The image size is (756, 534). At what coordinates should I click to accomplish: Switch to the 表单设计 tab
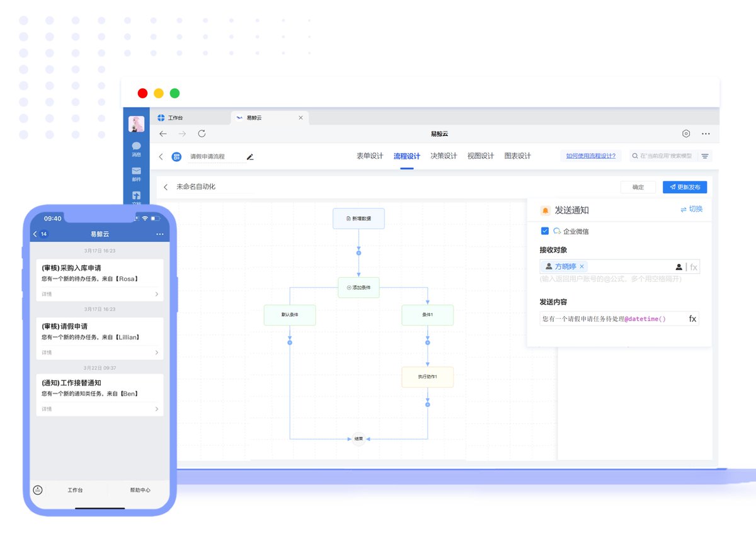pos(370,156)
